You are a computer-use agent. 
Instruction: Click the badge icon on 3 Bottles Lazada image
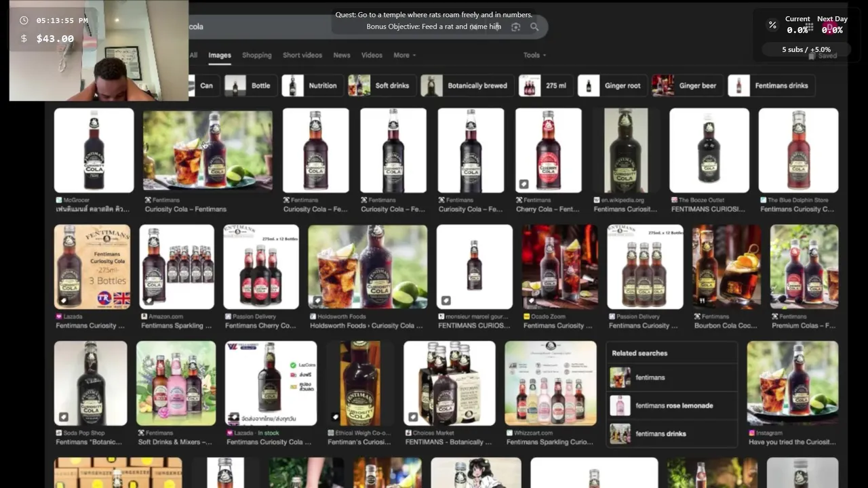pyautogui.click(x=63, y=300)
